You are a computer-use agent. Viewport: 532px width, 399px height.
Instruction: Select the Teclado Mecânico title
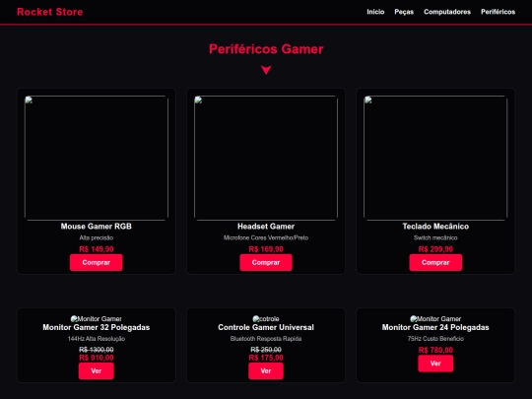435,227
